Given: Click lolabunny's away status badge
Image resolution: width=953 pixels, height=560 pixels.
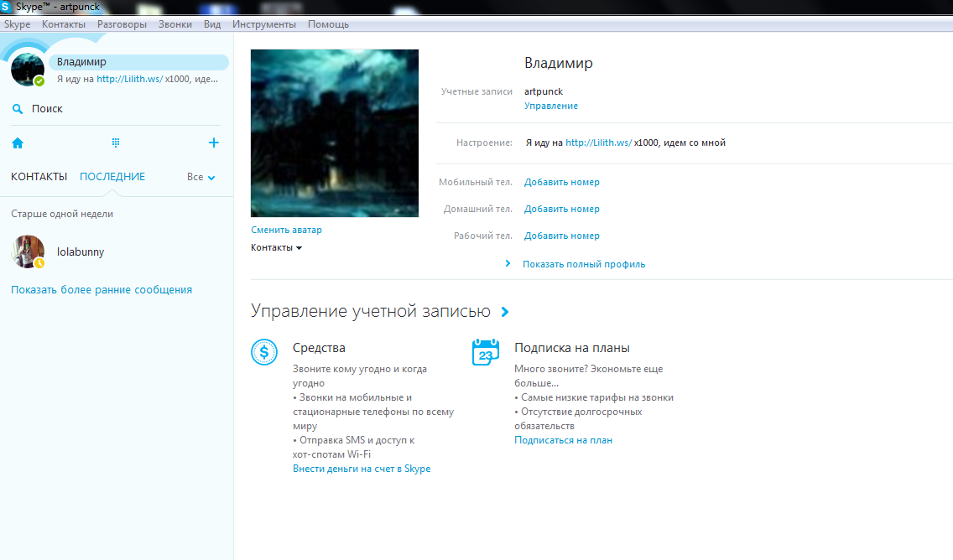Looking at the screenshot, I should (x=39, y=263).
